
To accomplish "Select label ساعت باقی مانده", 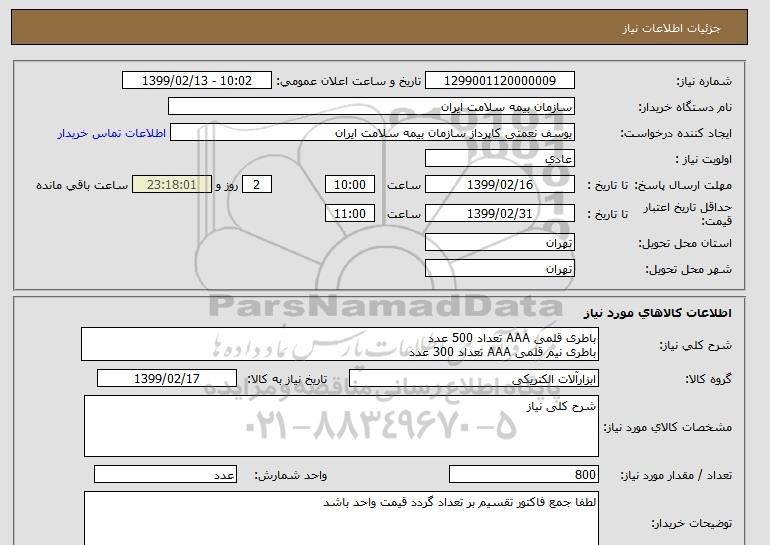I will [82, 185].
